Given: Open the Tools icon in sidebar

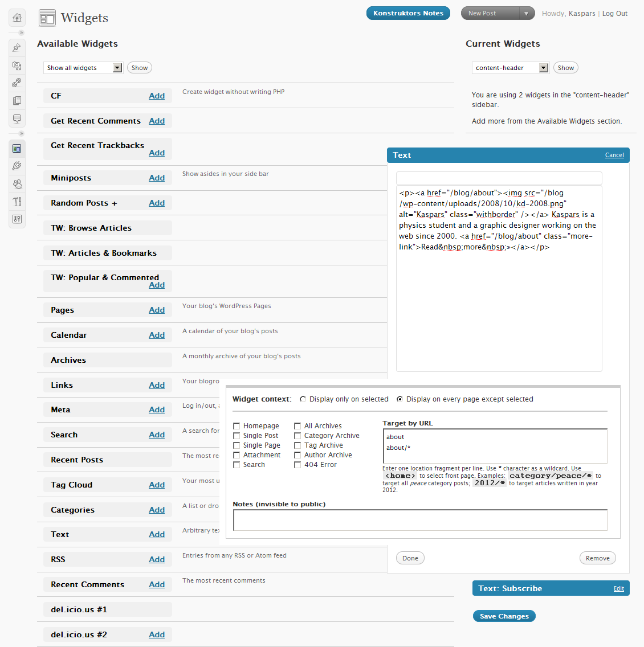Looking at the screenshot, I should click(17, 201).
